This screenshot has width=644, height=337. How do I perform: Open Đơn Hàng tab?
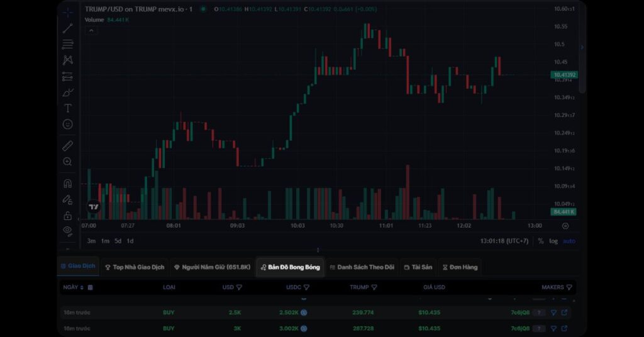[460, 267]
